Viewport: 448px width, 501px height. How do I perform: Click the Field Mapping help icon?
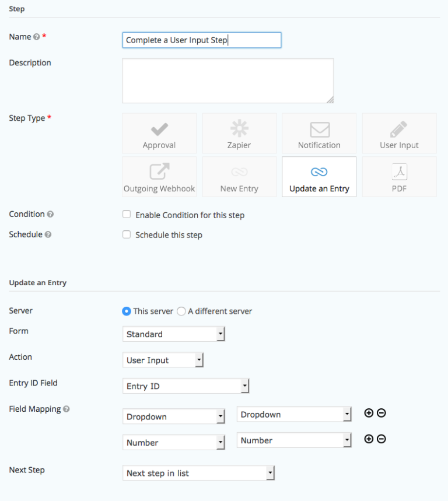point(66,409)
